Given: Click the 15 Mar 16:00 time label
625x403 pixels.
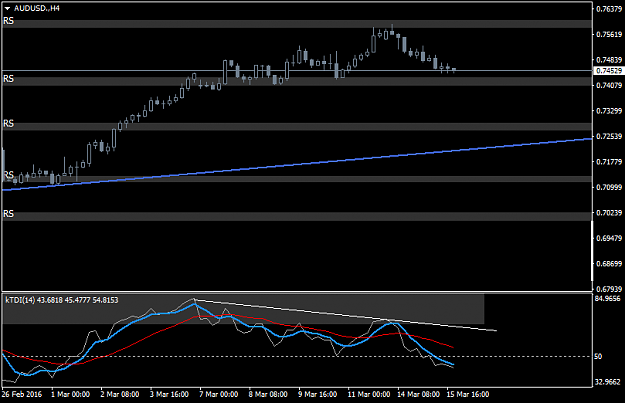Looking at the screenshot, I should [x=468, y=394].
